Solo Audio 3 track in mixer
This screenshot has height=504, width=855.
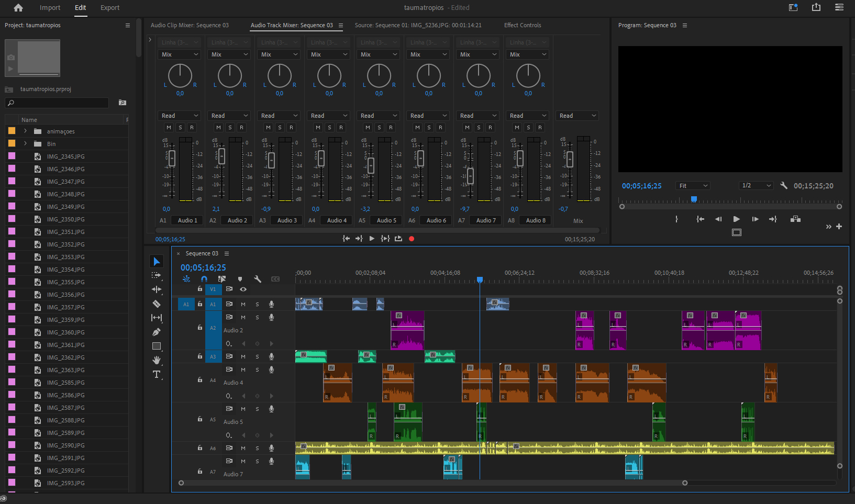[280, 127]
